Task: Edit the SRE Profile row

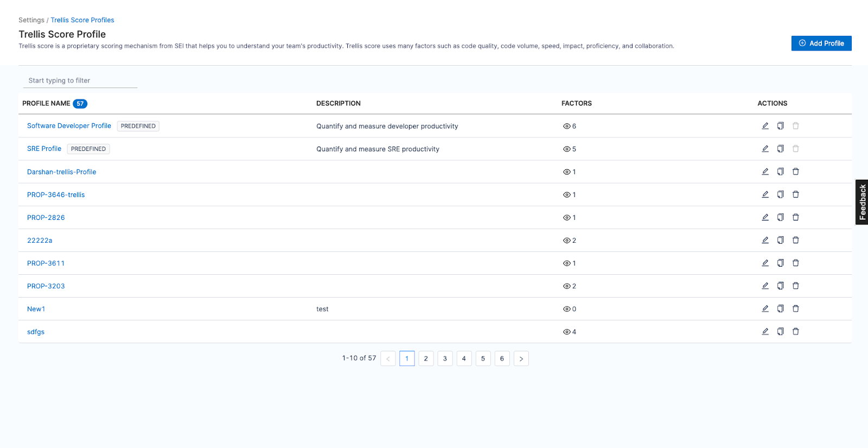Action: coord(765,149)
